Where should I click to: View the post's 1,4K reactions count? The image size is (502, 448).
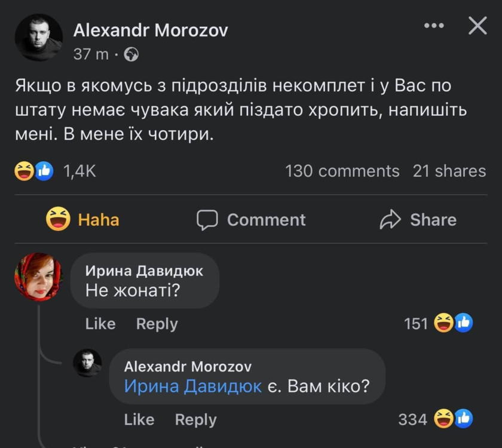[79, 171]
